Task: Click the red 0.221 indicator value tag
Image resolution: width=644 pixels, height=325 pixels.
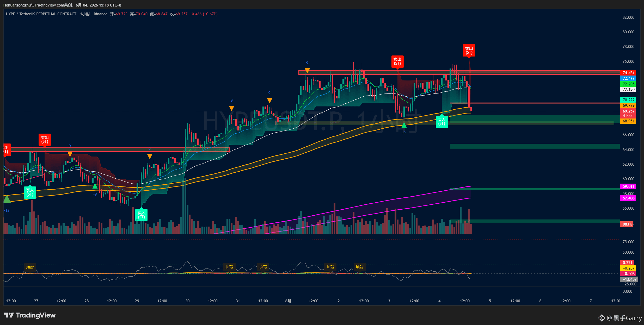Action: (x=627, y=263)
